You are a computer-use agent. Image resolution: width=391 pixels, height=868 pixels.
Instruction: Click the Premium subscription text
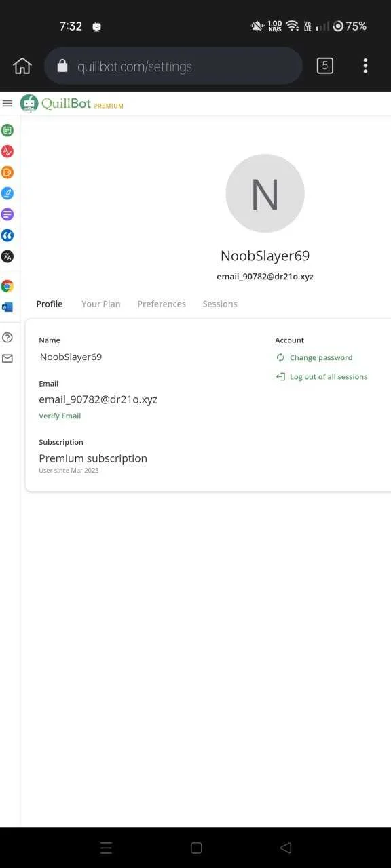(x=93, y=458)
